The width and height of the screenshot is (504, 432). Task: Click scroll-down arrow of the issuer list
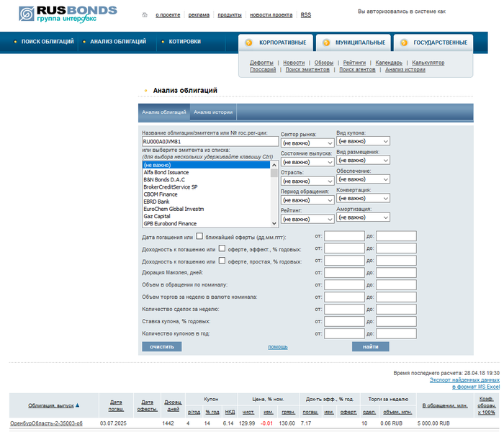point(274,223)
